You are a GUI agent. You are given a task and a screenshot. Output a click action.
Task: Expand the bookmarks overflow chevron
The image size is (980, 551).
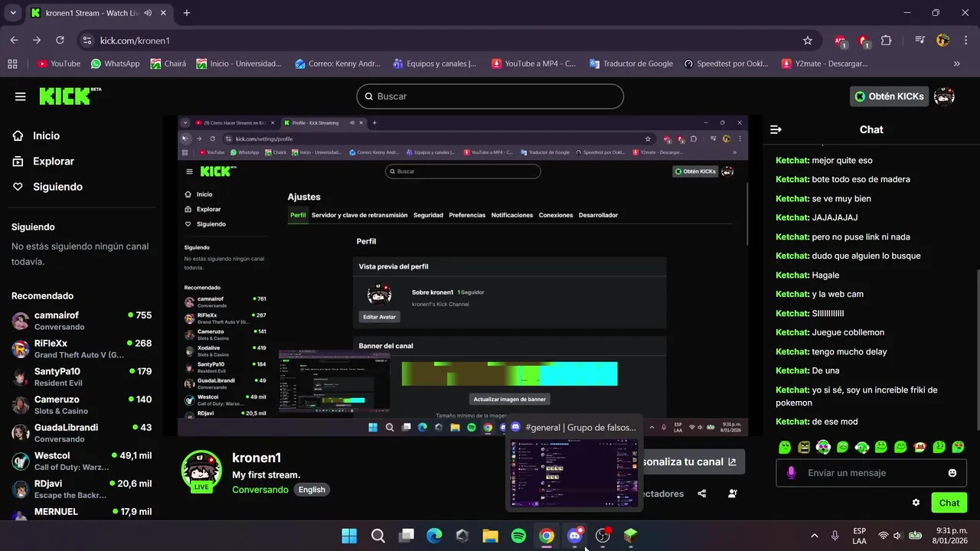957,64
